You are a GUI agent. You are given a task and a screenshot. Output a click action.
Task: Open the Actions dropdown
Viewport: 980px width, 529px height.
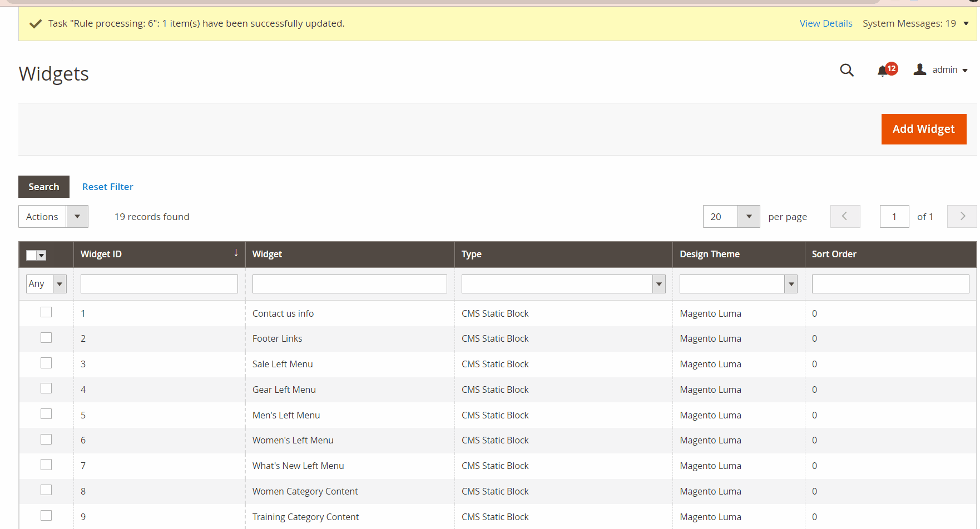pos(77,217)
